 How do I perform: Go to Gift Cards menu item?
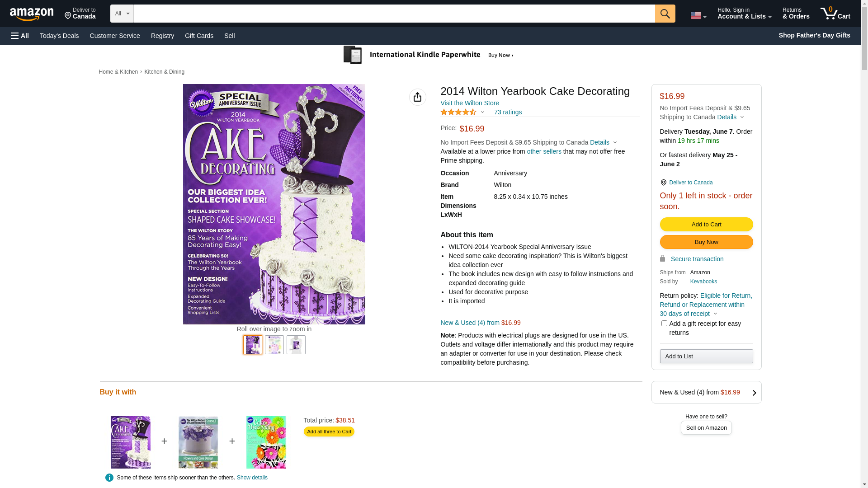[x=199, y=36]
